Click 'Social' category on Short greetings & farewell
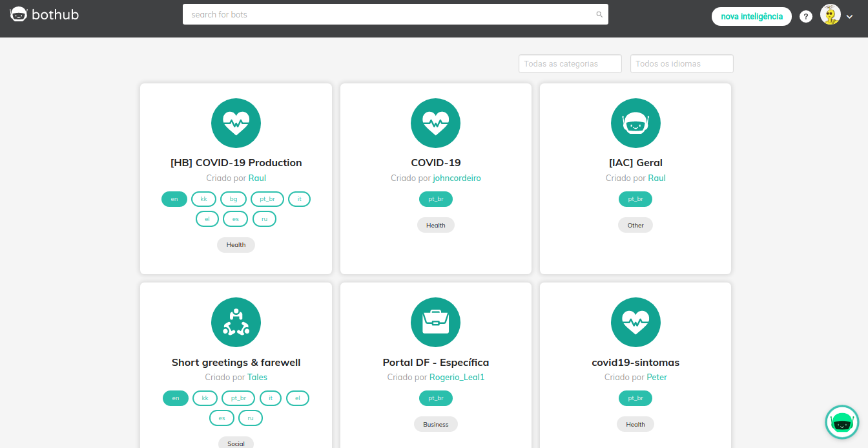Screen dimensions: 868x448 point(236,443)
